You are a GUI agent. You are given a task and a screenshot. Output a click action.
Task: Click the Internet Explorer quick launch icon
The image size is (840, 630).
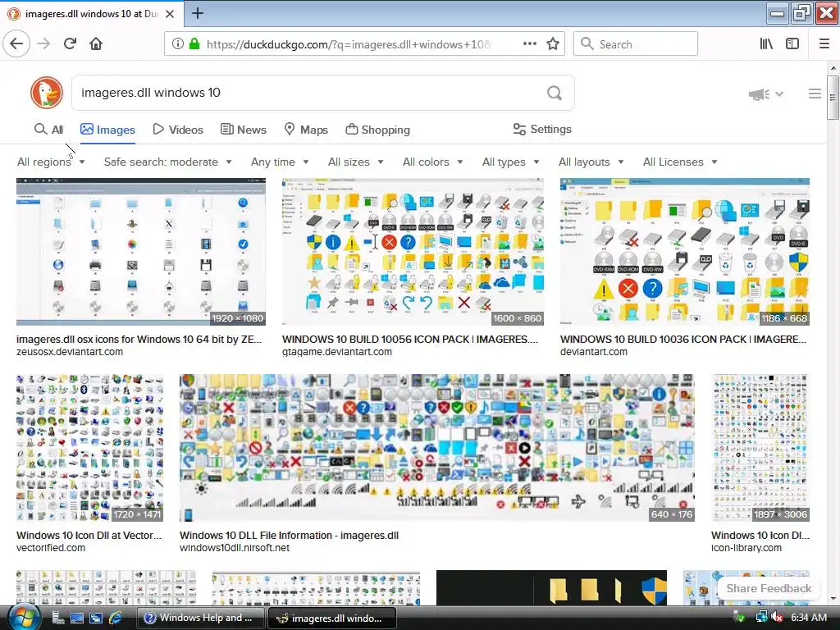[116, 618]
